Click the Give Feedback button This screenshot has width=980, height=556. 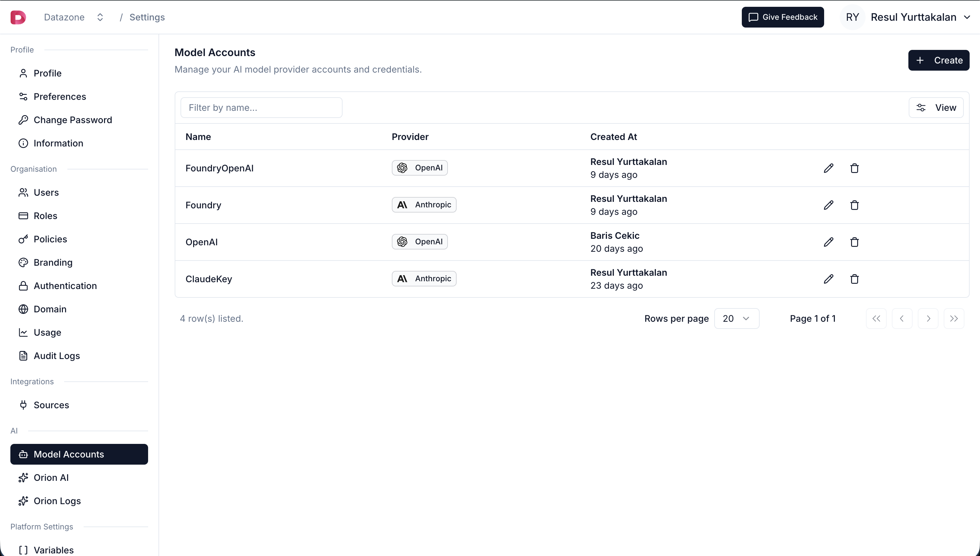point(782,17)
